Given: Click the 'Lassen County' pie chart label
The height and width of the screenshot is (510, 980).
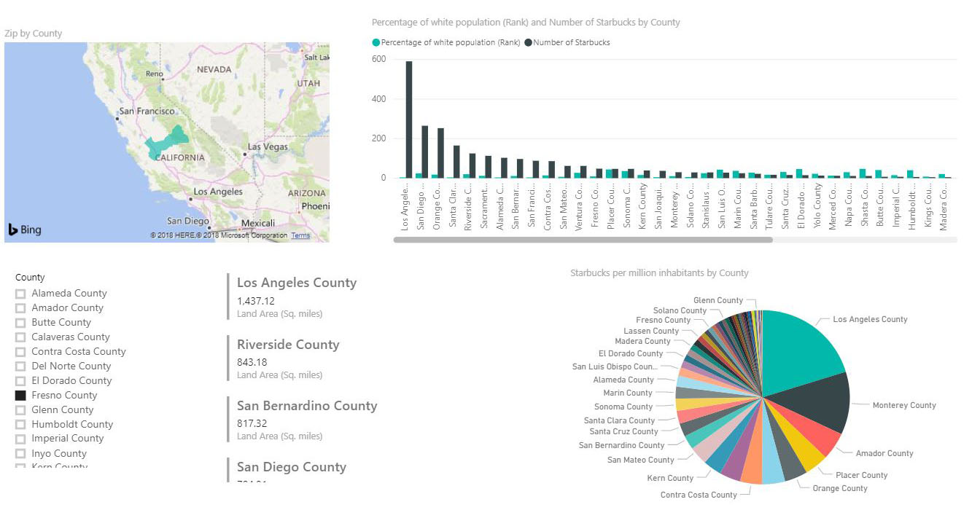Looking at the screenshot, I should (651, 331).
